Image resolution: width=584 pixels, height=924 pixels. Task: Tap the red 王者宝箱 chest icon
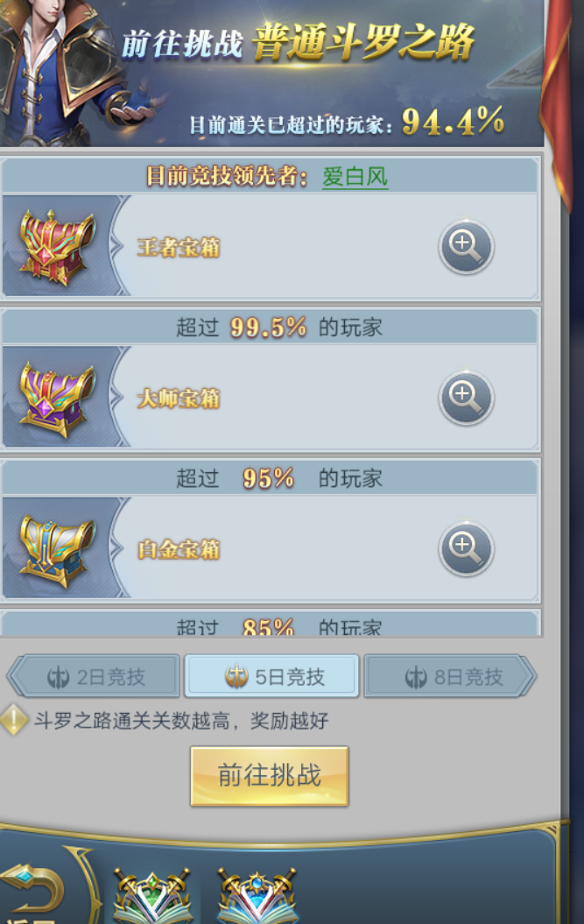(57, 248)
